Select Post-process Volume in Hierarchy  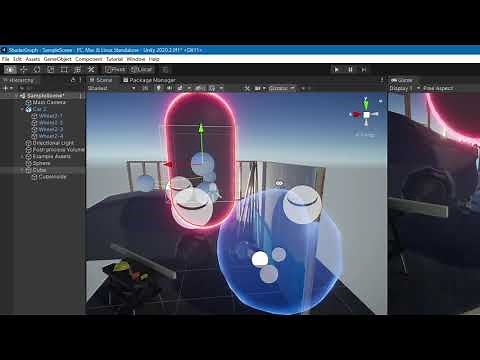pos(58,150)
